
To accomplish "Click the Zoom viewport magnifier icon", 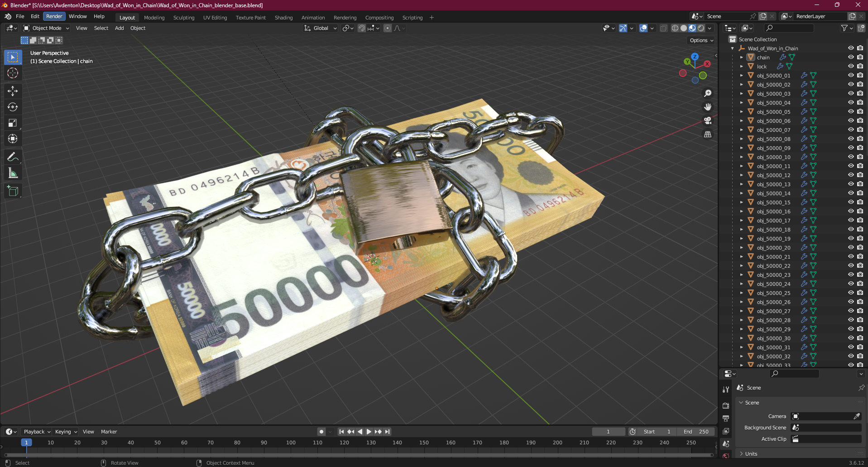I will 708,93.
